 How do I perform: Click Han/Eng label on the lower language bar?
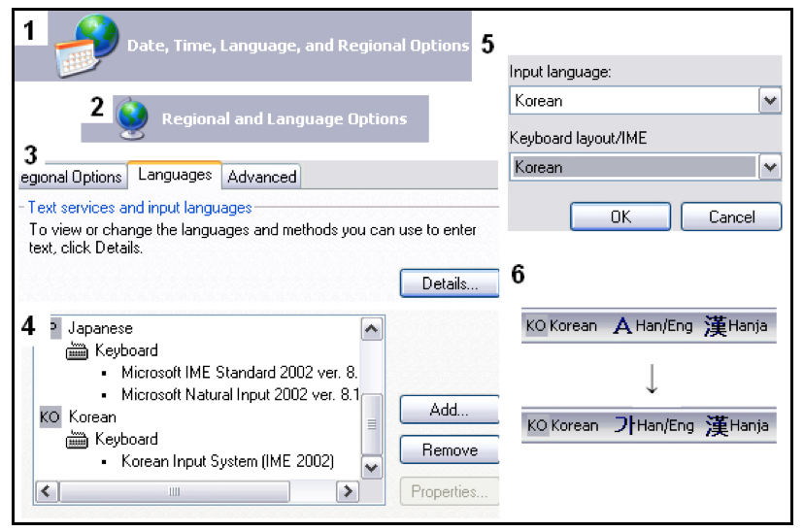click(665, 426)
